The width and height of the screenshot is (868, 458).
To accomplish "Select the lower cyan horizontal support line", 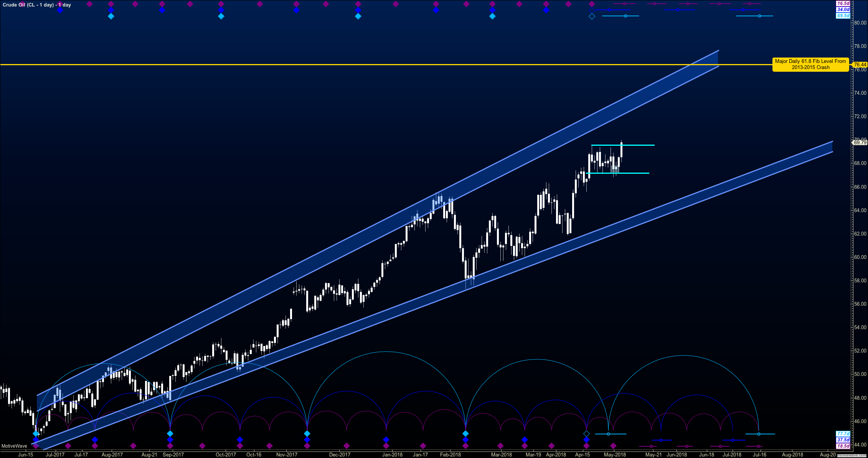I will pos(618,173).
